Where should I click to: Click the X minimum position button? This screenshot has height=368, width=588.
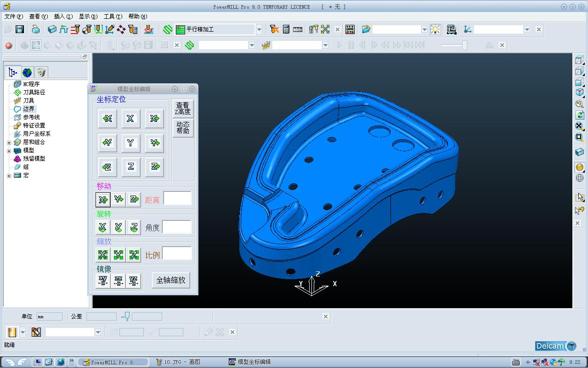coord(107,119)
